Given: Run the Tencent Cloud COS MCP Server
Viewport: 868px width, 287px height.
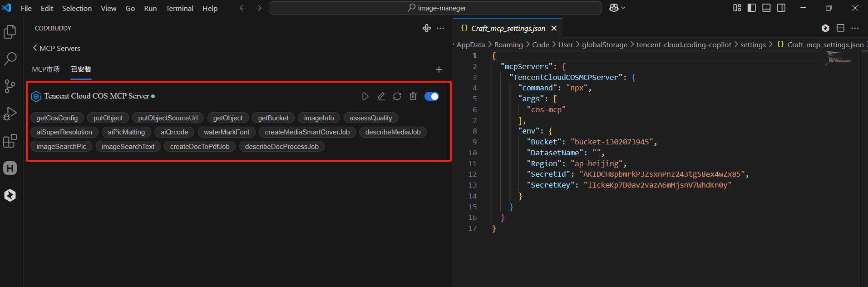Looking at the screenshot, I should [x=365, y=96].
